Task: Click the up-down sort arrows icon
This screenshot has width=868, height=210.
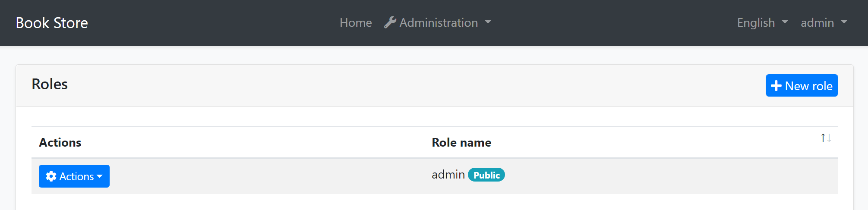Action: click(826, 138)
